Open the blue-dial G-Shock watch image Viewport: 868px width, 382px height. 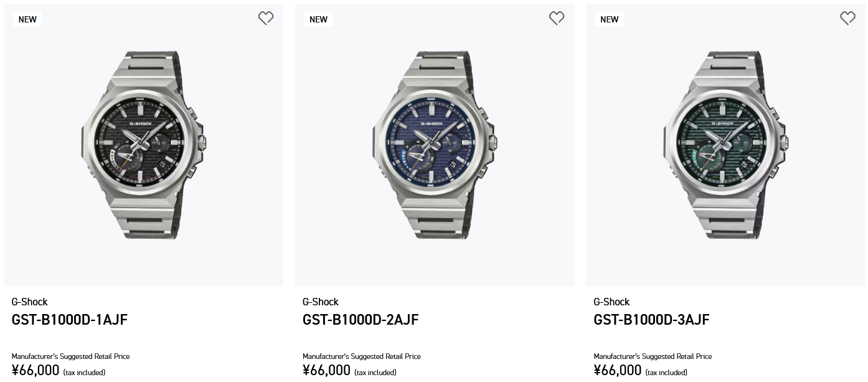point(435,145)
